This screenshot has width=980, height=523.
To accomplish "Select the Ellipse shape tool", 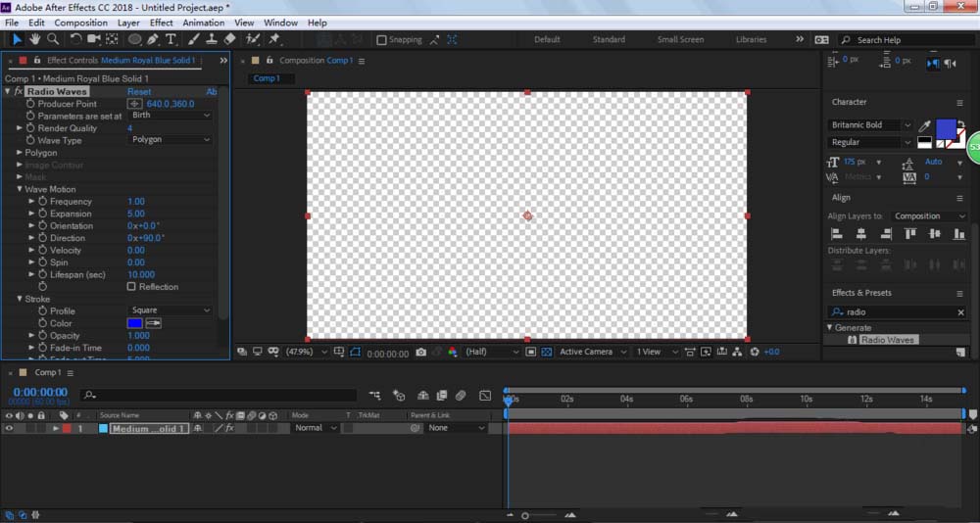I will point(134,39).
